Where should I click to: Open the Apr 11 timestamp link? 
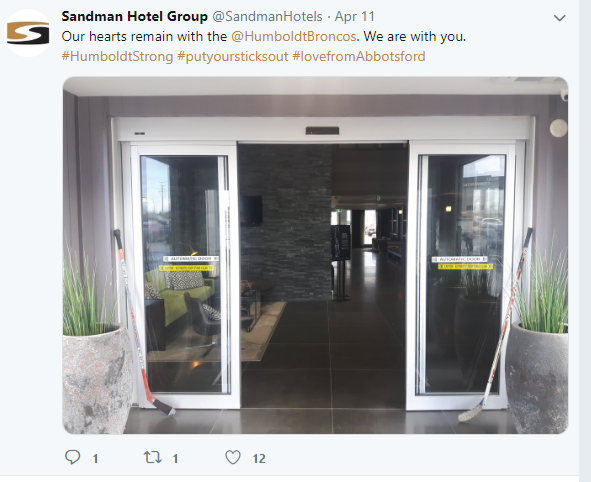[355, 17]
